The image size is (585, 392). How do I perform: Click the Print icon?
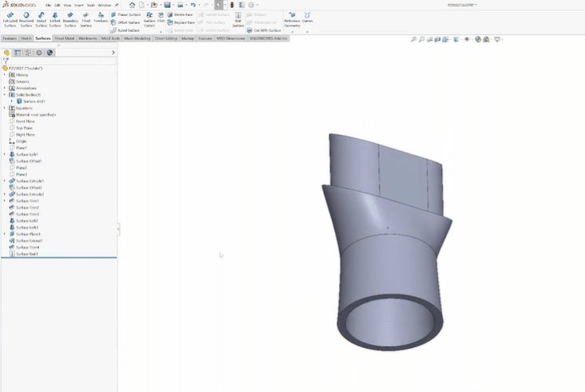(x=180, y=5)
